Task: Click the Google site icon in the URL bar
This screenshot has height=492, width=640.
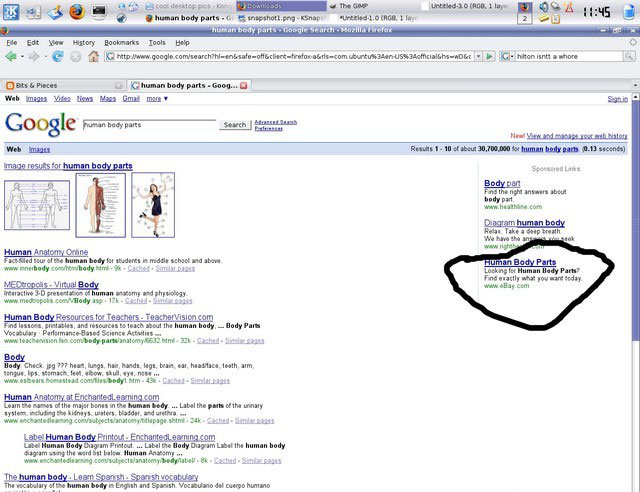Action: click(110, 56)
